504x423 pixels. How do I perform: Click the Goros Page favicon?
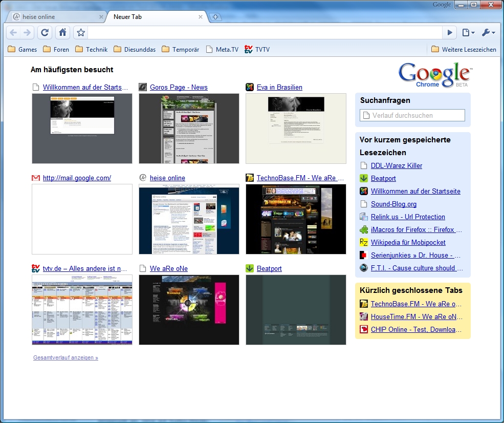coord(143,87)
